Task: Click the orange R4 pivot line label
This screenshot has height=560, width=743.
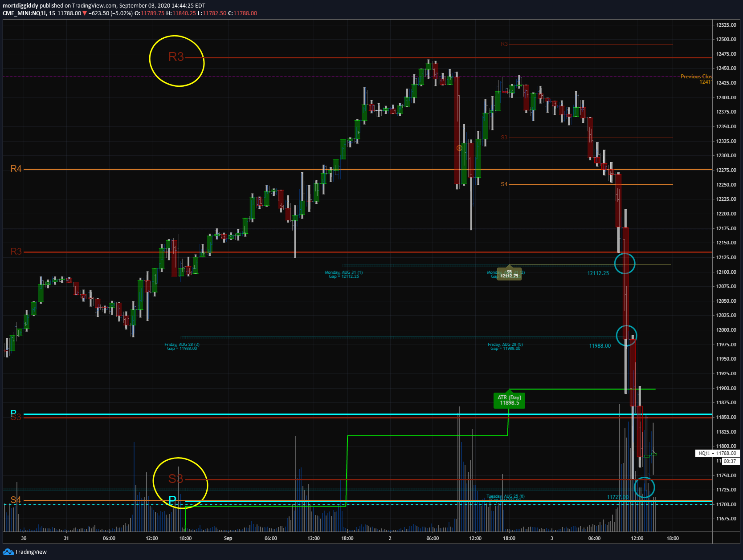Action: point(16,169)
